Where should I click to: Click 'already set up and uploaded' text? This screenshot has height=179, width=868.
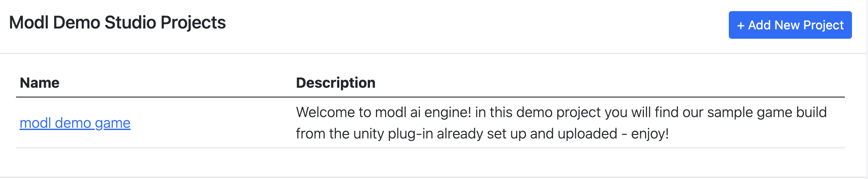coord(526,134)
